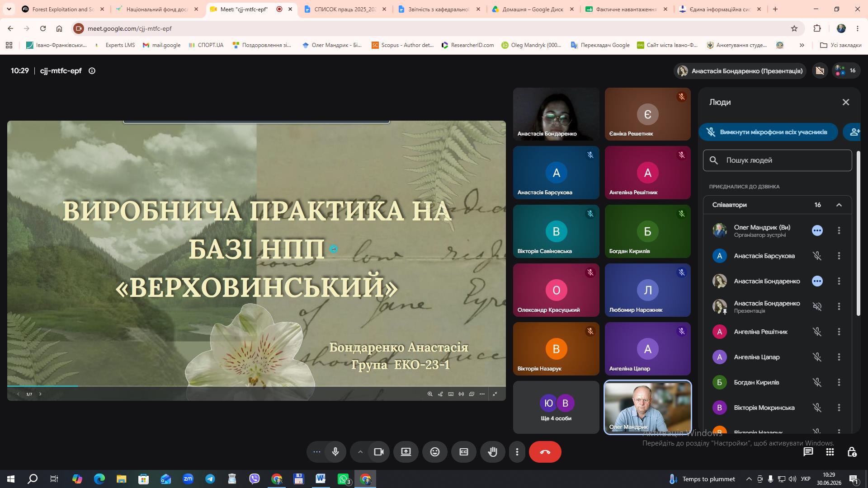Open Scopus - Author det... bookmark

coord(403,45)
